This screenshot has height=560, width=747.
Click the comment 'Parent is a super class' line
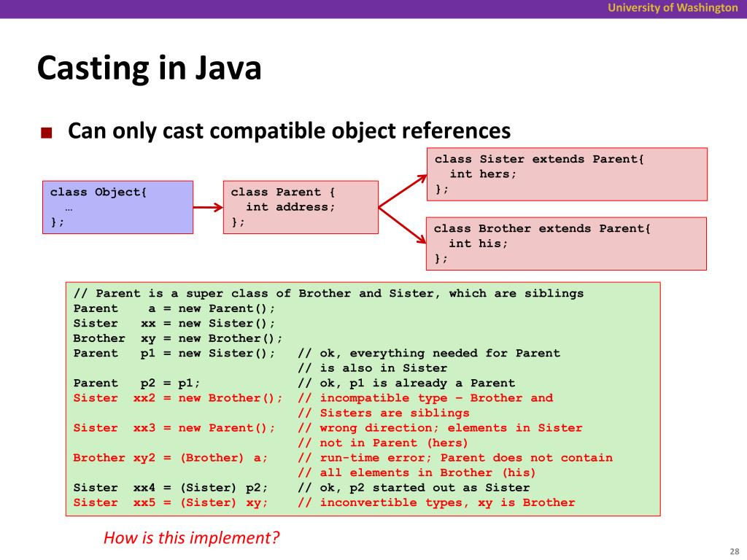pyautogui.click(x=328, y=293)
